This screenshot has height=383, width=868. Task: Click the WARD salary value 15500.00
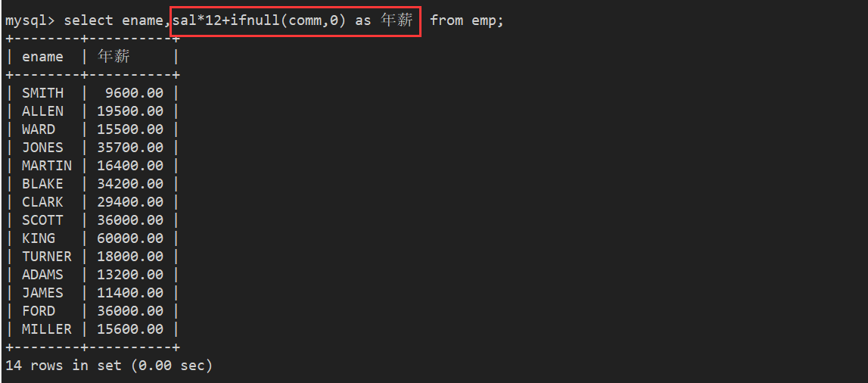pyautogui.click(x=130, y=129)
